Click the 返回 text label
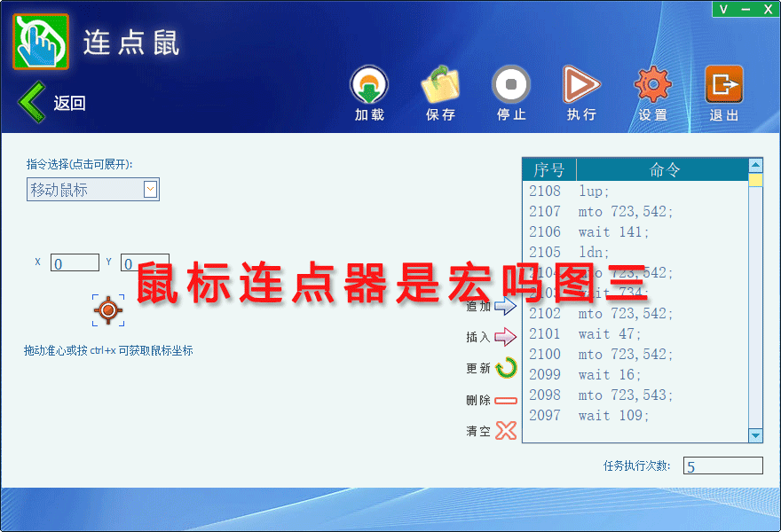The height and width of the screenshot is (532, 781). [70, 103]
